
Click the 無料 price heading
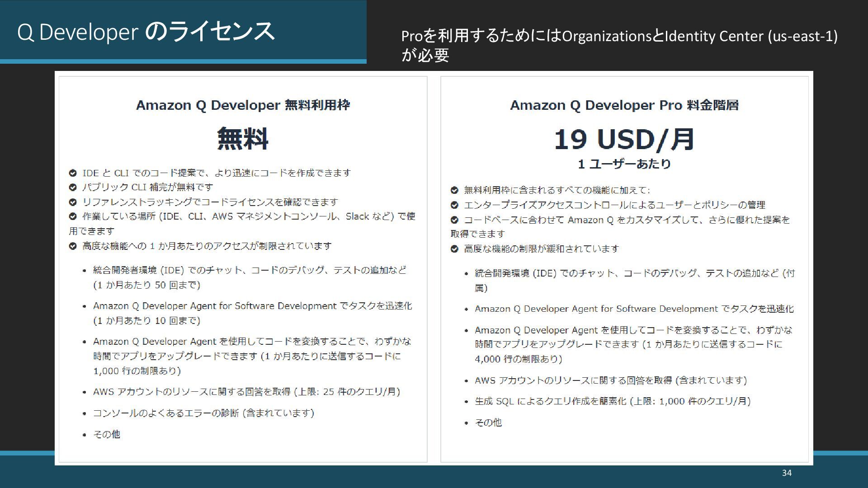pyautogui.click(x=243, y=139)
